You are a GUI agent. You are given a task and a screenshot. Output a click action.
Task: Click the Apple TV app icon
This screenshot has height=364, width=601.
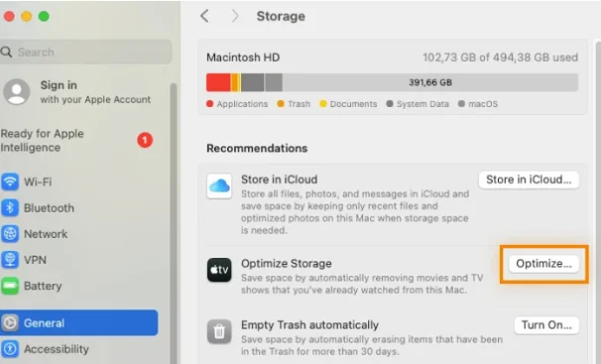point(219,270)
